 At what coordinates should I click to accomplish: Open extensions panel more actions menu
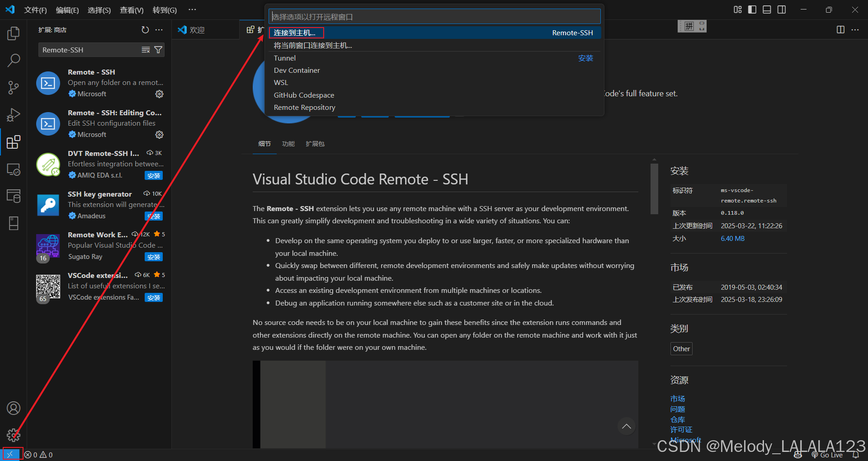tap(159, 30)
